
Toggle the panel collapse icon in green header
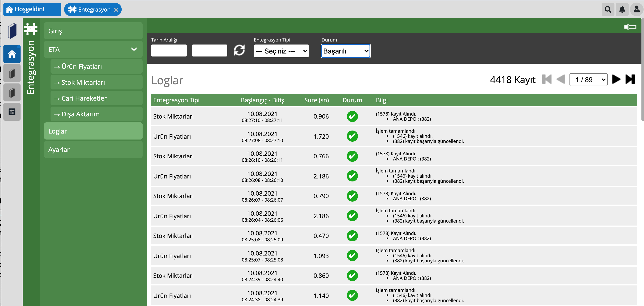coord(630,27)
